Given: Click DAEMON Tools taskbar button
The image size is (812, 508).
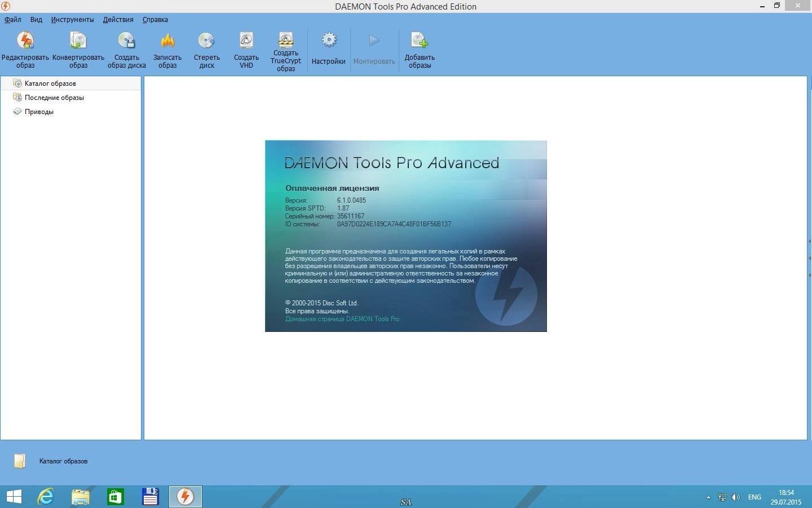Looking at the screenshot, I should tap(186, 497).
